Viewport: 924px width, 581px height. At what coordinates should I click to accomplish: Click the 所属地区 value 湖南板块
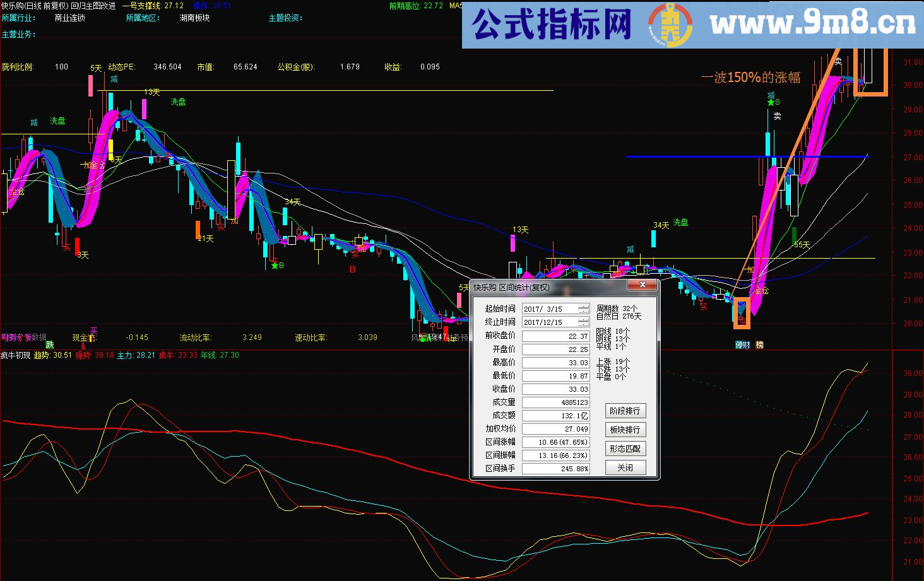click(195, 18)
